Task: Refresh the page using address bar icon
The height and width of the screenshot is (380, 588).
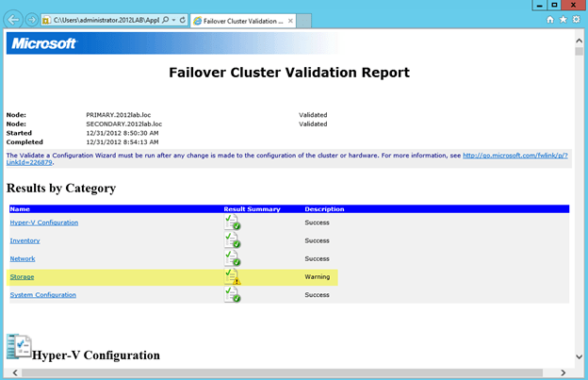Action: 182,19
